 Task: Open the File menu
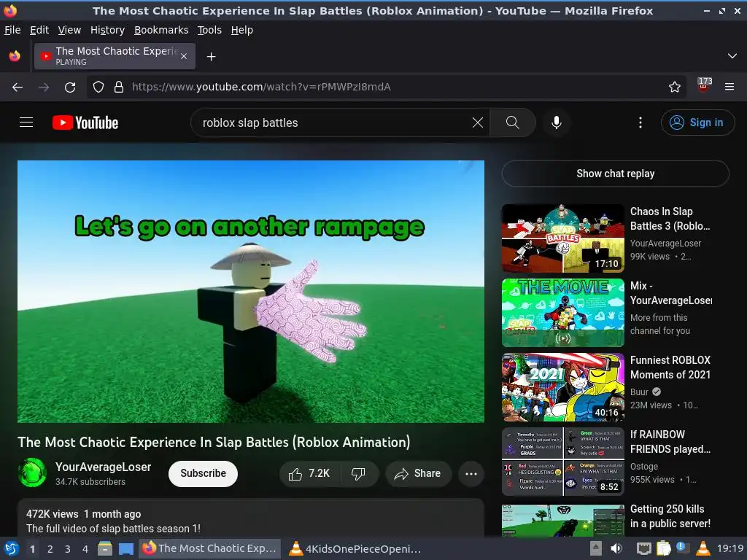(12, 30)
